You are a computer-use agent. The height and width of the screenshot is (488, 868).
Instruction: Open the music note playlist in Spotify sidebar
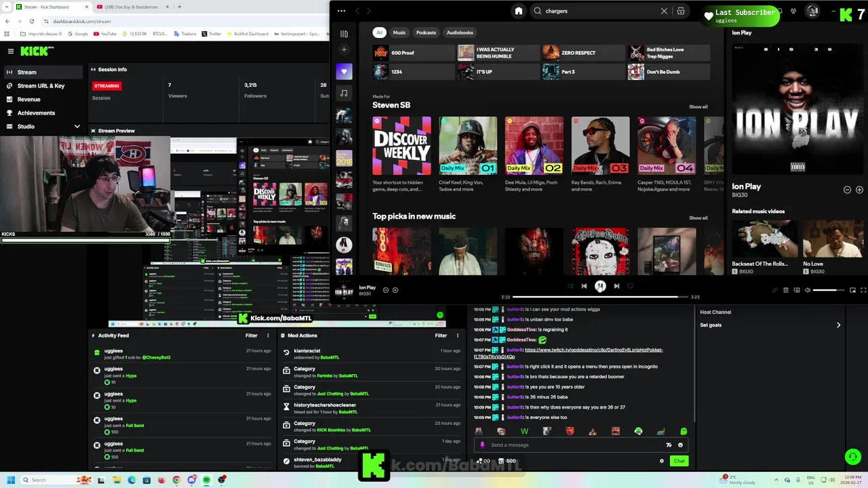(x=344, y=93)
